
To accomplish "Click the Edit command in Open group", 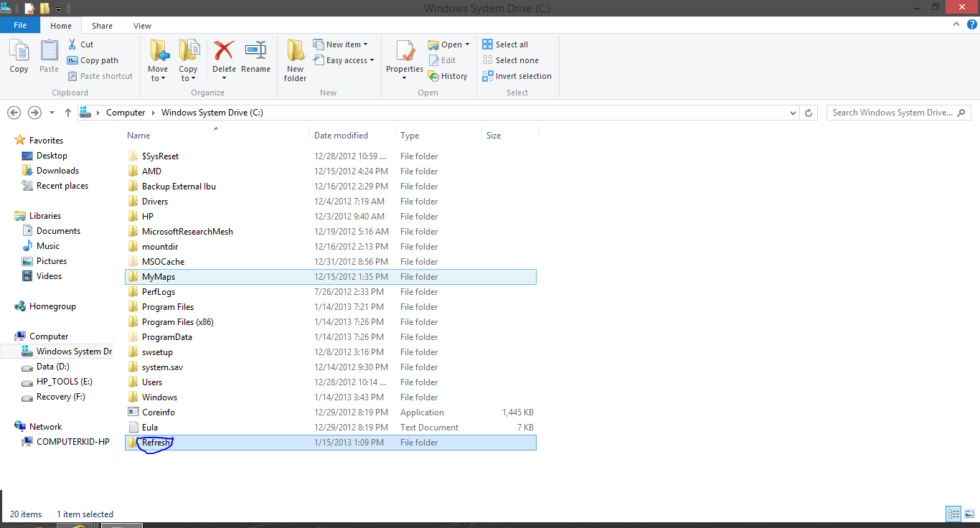I will pyautogui.click(x=442, y=60).
